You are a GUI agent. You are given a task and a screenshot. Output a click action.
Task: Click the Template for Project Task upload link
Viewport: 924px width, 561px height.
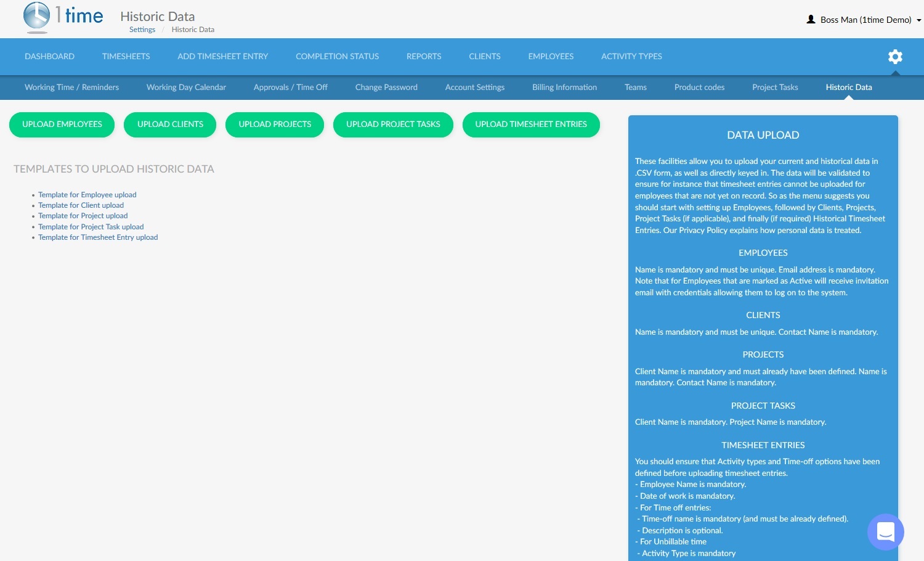(x=91, y=227)
